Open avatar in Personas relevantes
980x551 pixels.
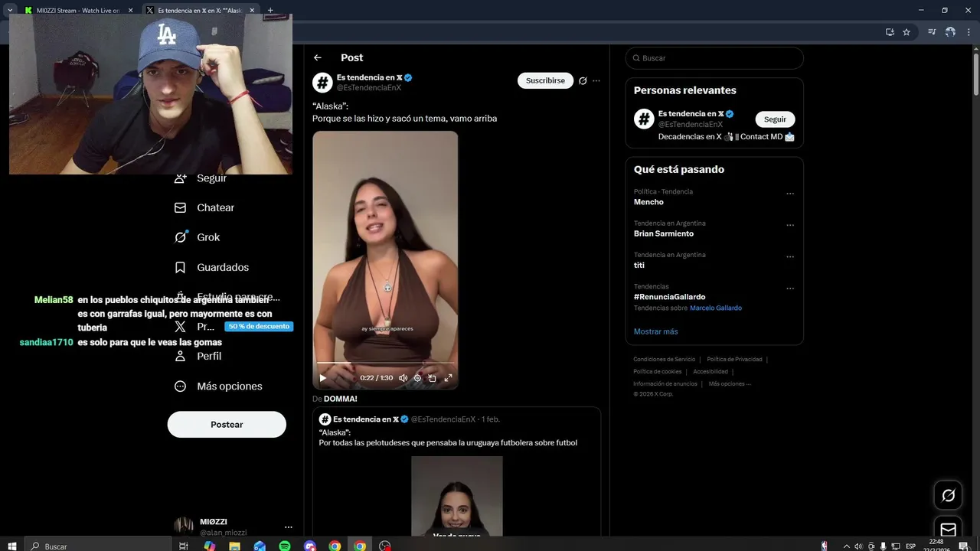tap(644, 119)
